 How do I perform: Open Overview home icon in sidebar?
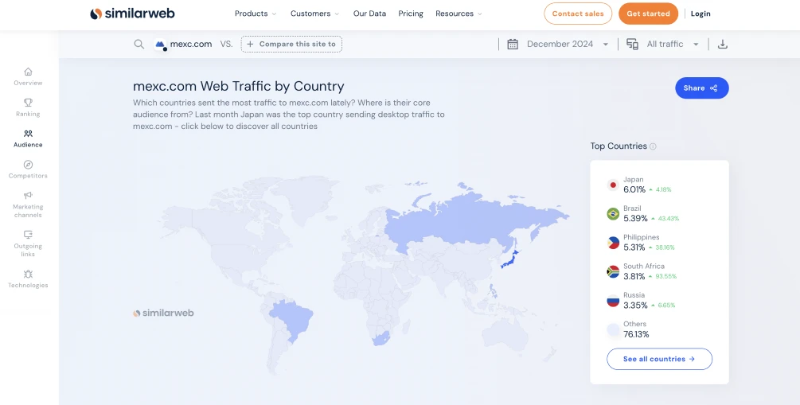(28, 72)
